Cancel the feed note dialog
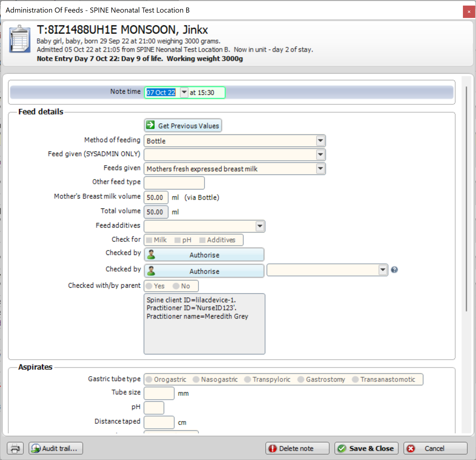The image size is (476, 460). 436,448
